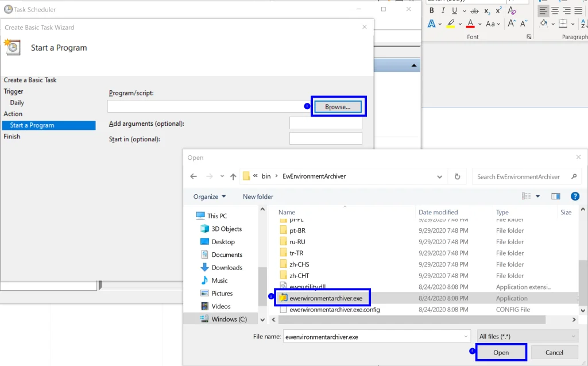Select Downloads in the navigation pane
Viewport: 588px width, 366px height.
[x=227, y=268]
